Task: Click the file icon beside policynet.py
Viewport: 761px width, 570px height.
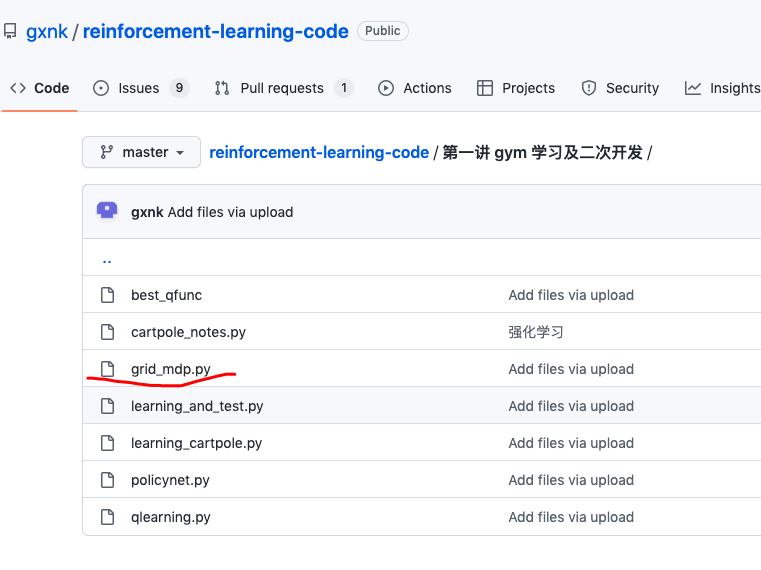Action: pos(107,480)
